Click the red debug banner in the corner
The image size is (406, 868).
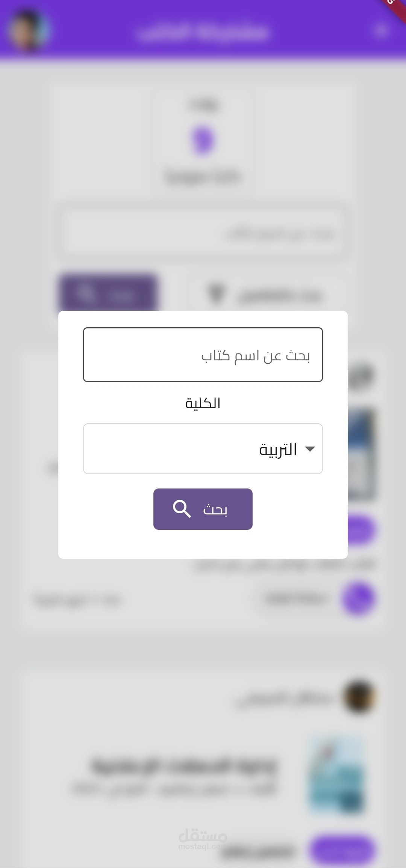[395, 8]
